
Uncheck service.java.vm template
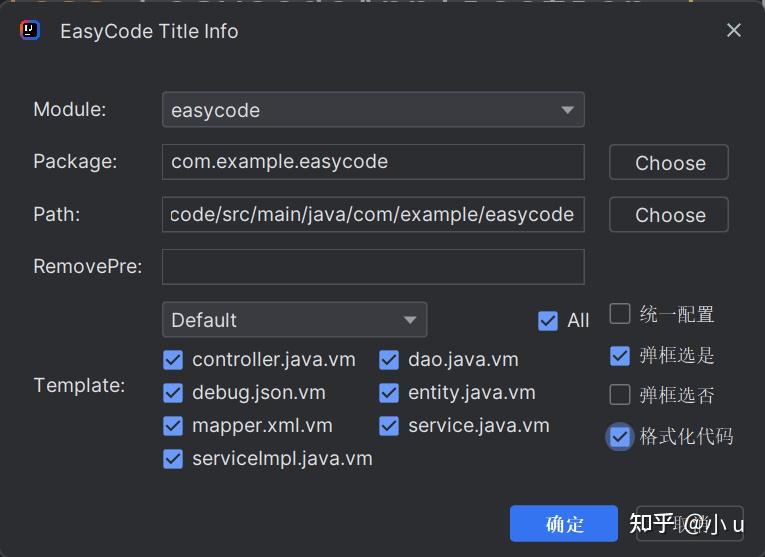(x=389, y=426)
